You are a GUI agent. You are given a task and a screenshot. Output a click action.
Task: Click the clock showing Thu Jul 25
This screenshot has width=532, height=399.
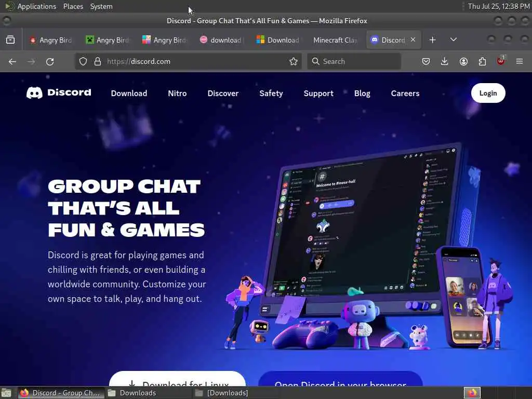pos(498,6)
